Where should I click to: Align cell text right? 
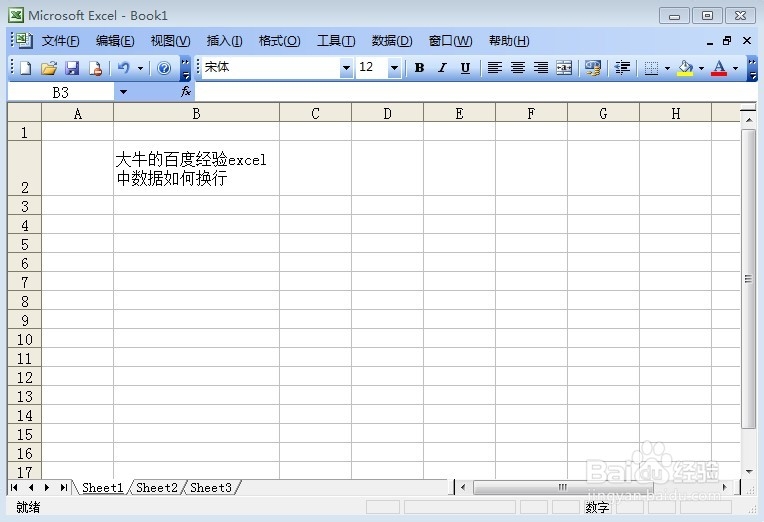tap(541, 68)
